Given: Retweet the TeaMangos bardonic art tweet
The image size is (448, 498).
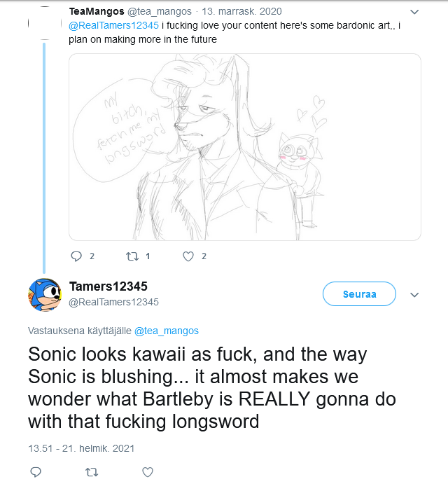Looking at the screenshot, I should pyautogui.click(x=132, y=256).
